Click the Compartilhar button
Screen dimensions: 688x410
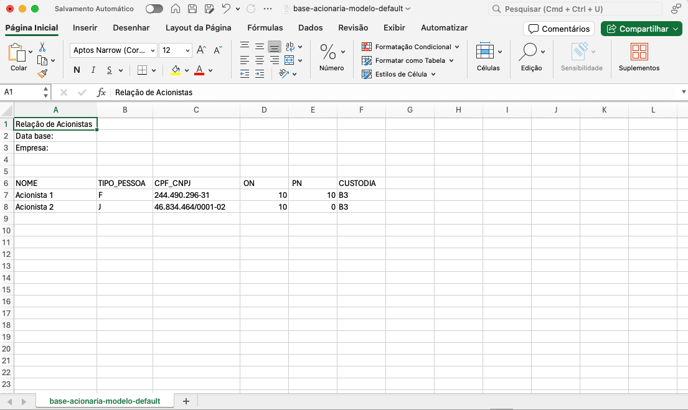pos(641,29)
